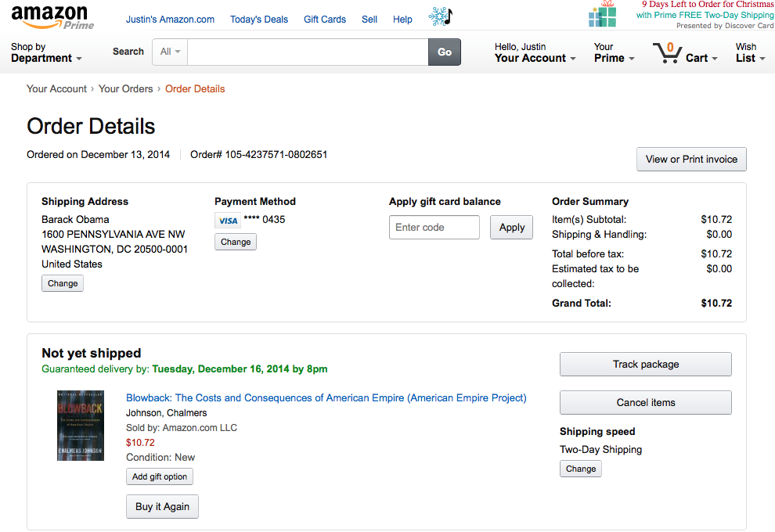Change the shipping speed
The image size is (775, 532).
pos(581,469)
